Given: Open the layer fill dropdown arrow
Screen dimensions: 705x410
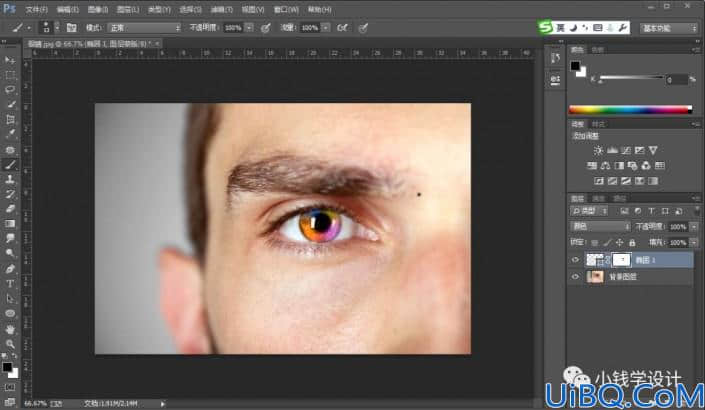Looking at the screenshot, I should coord(693,243).
